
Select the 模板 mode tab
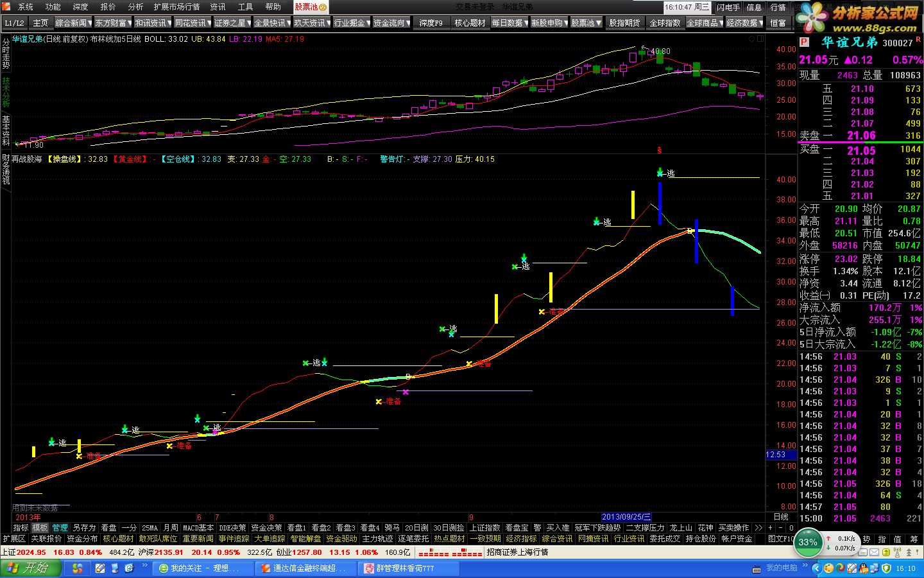pyautogui.click(x=40, y=528)
